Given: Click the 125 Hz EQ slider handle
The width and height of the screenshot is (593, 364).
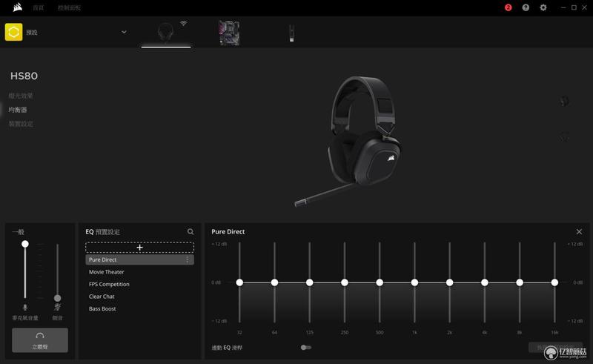Looking at the screenshot, I should [309, 282].
